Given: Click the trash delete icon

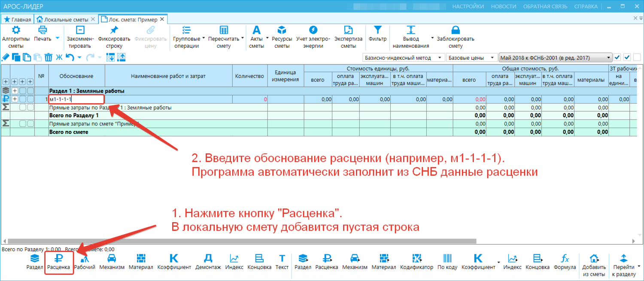Looking at the screenshot, I should pyautogui.click(x=49, y=57).
